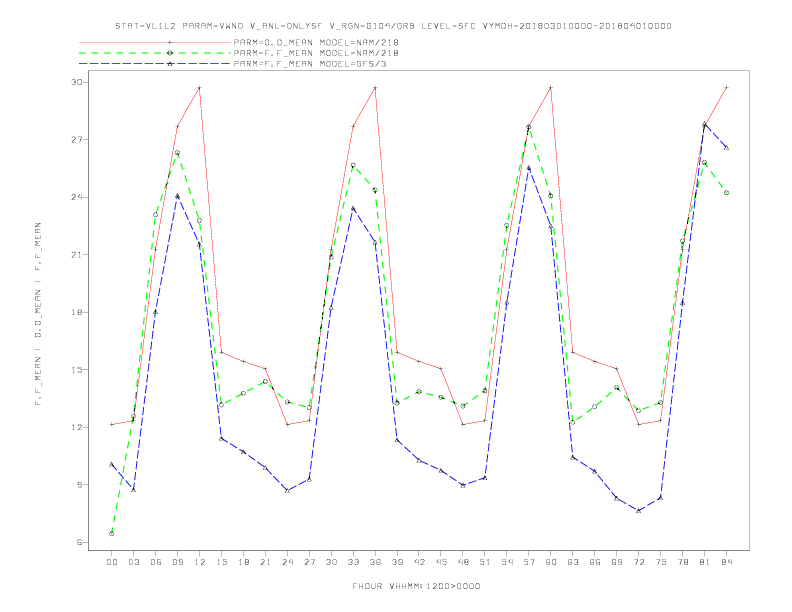Click x-axis tick label 33

click(353, 562)
